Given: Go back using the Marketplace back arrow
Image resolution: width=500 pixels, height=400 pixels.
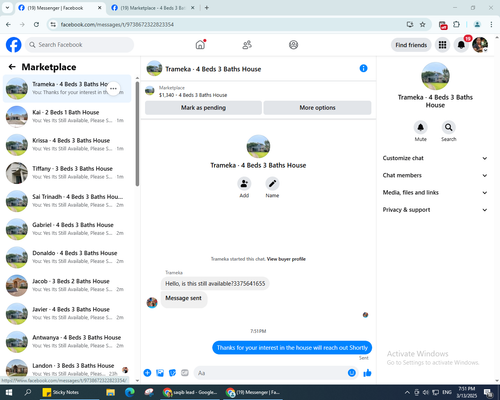Looking at the screenshot, I should [x=12, y=67].
